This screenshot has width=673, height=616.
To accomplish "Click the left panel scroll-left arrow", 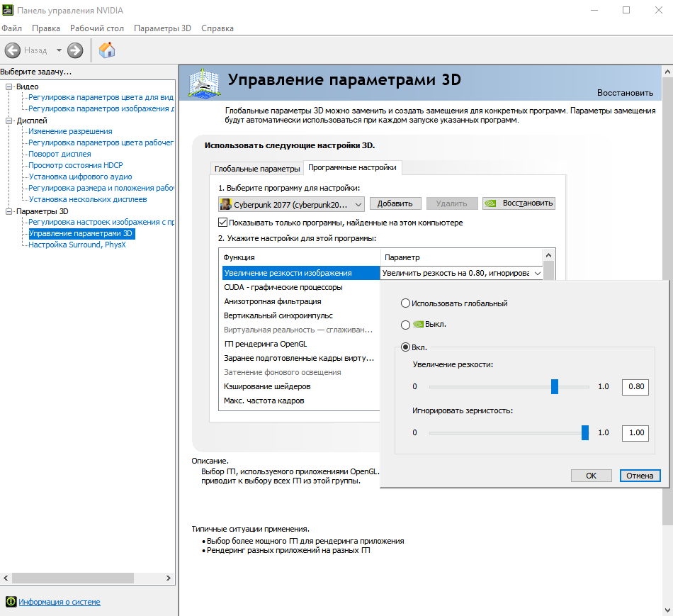I will [6, 578].
